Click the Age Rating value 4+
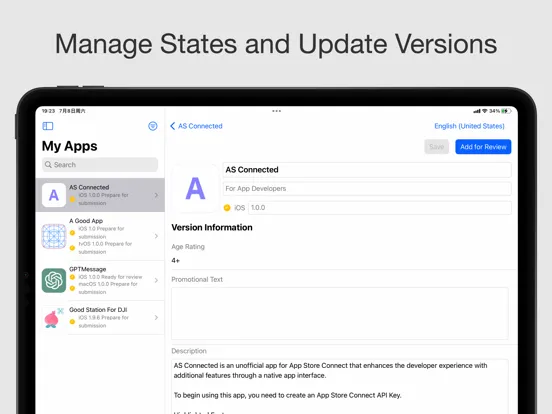This screenshot has height=414, width=552. 175,261
